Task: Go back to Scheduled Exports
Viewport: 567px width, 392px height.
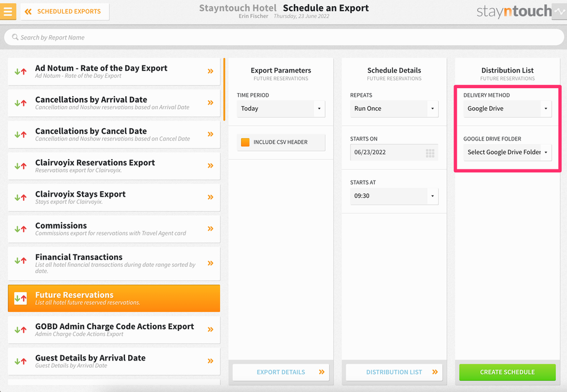Action: (65, 12)
